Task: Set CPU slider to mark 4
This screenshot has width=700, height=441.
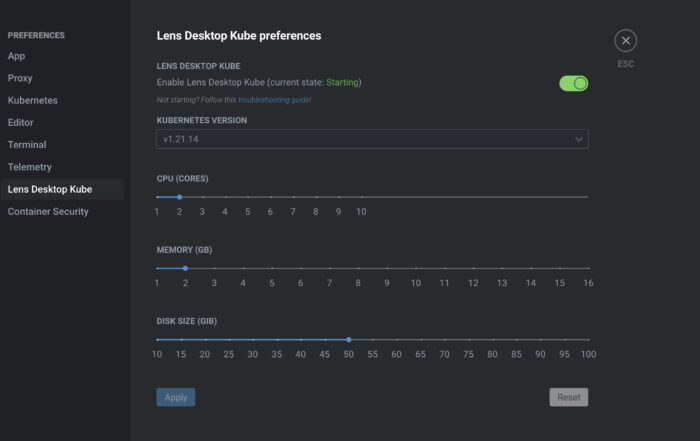Action: tap(225, 197)
